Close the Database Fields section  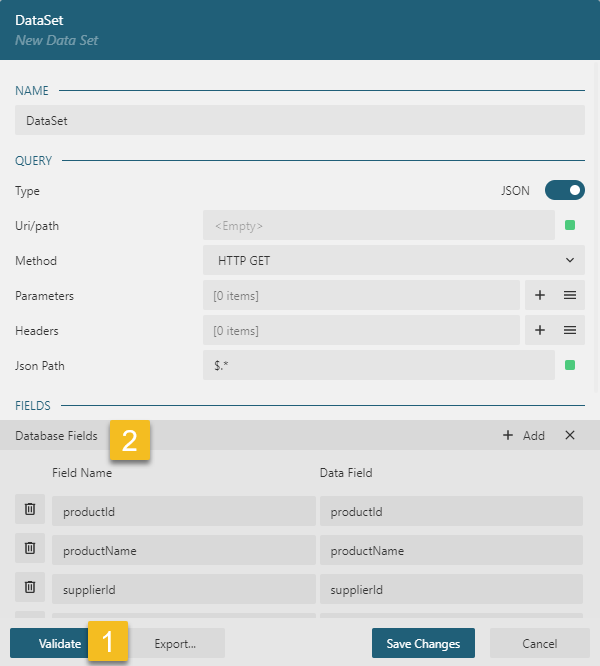(570, 435)
